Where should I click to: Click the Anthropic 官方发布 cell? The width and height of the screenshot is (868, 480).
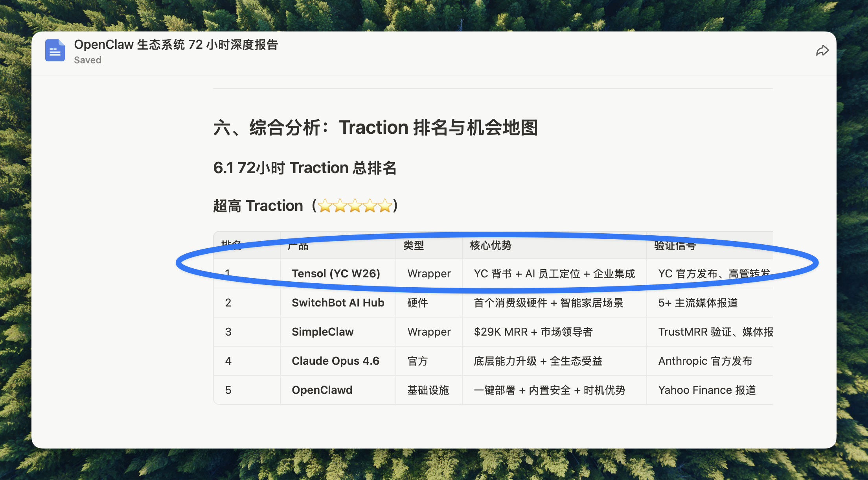click(x=705, y=361)
